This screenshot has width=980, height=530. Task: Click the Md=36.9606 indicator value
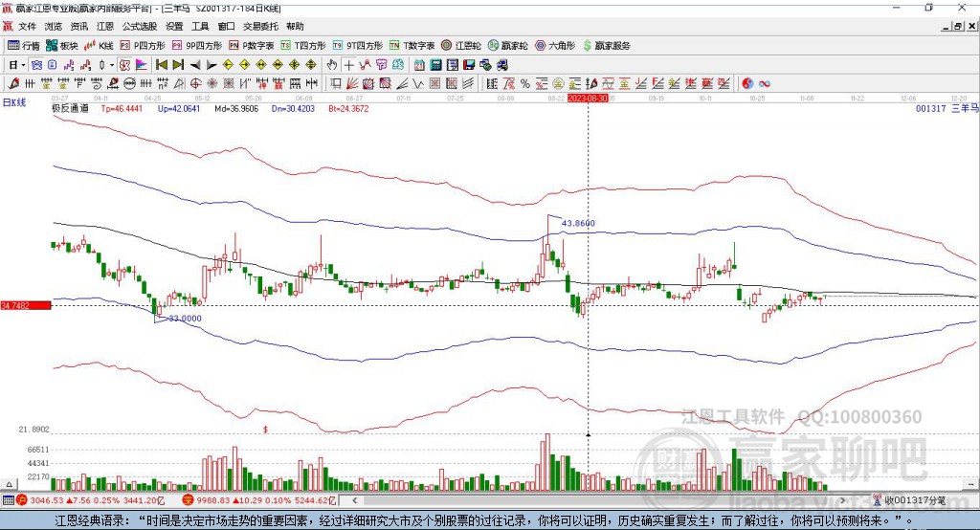coord(236,108)
